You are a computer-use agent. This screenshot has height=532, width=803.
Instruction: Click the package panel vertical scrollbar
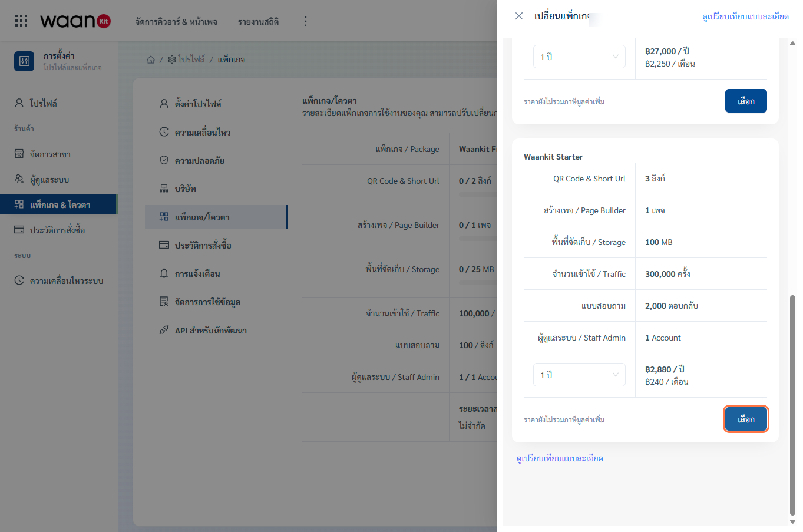click(x=792, y=405)
